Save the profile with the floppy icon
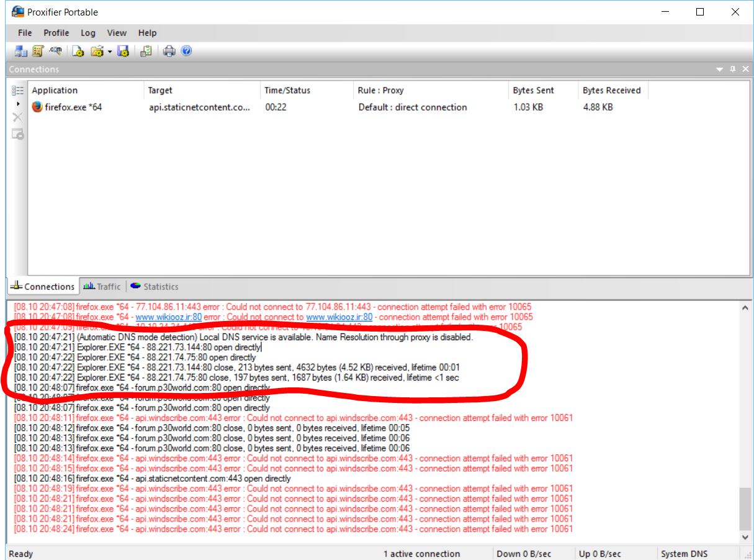This screenshot has height=560, width=754. (123, 52)
